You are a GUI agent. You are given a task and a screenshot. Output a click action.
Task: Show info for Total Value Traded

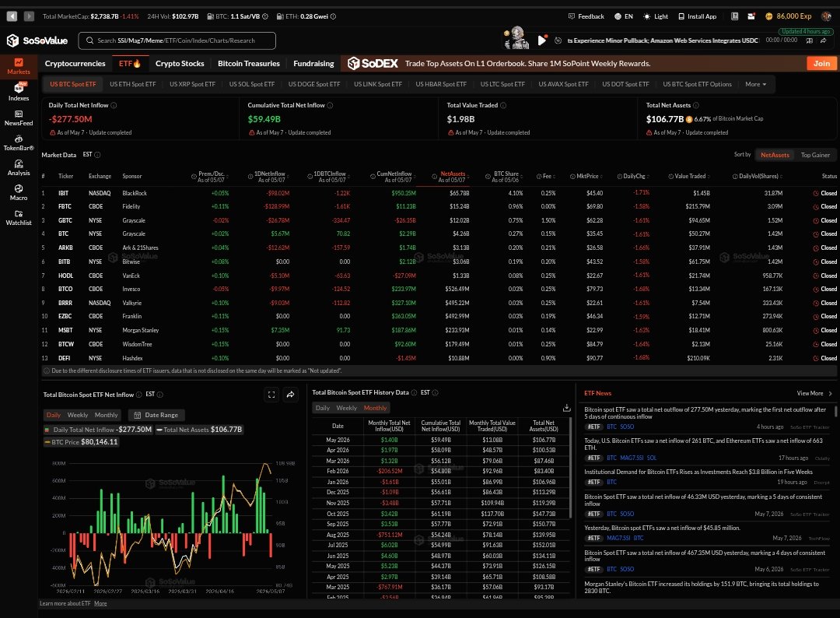[503, 106]
